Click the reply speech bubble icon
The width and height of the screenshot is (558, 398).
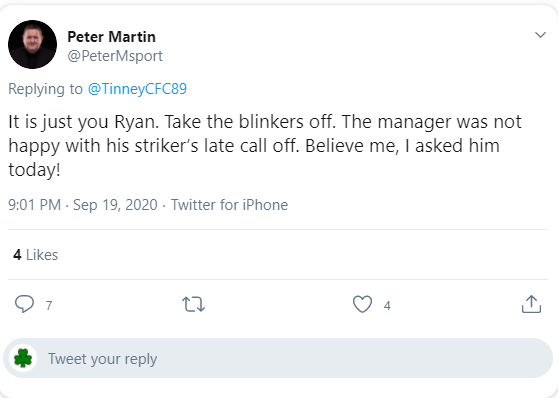click(24, 304)
